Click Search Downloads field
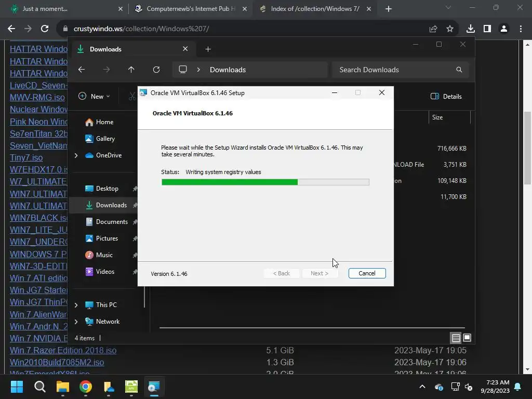The width and height of the screenshot is (532, 399). (x=401, y=70)
